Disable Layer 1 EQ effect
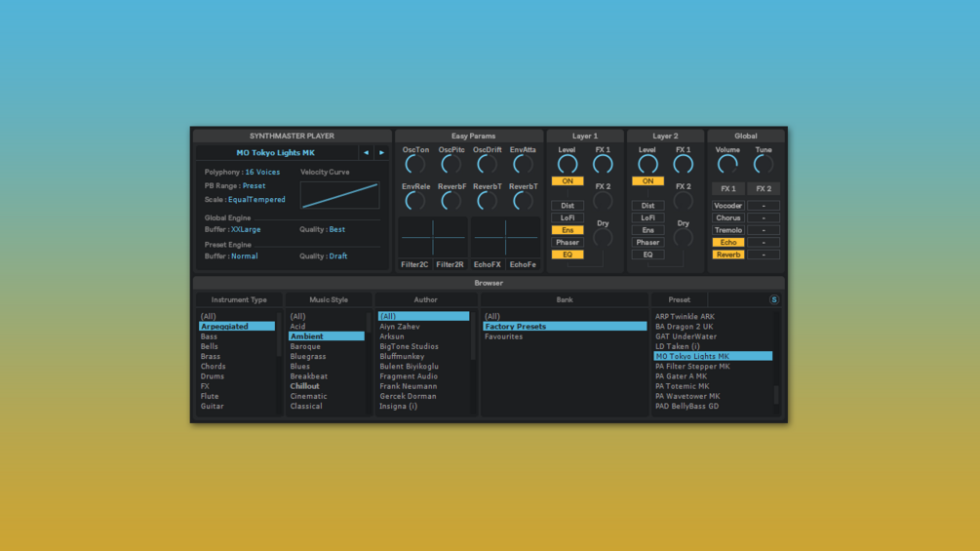This screenshot has width=980, height=551. click(x=568, y=255)
